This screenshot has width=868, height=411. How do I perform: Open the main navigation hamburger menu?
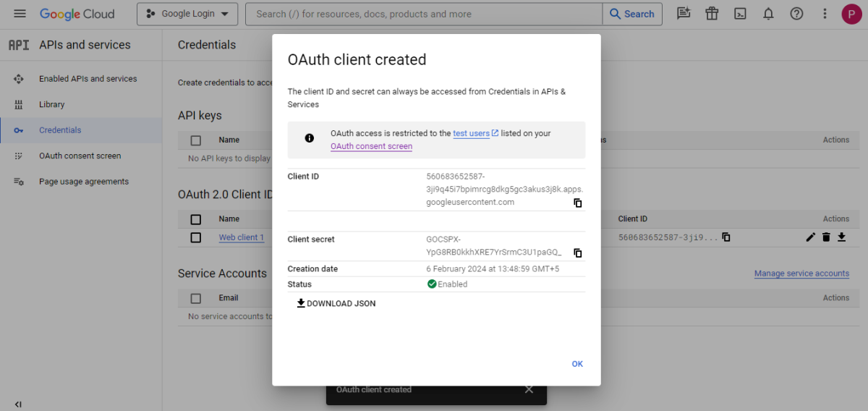pyautogui.click(x=20, y=14)
